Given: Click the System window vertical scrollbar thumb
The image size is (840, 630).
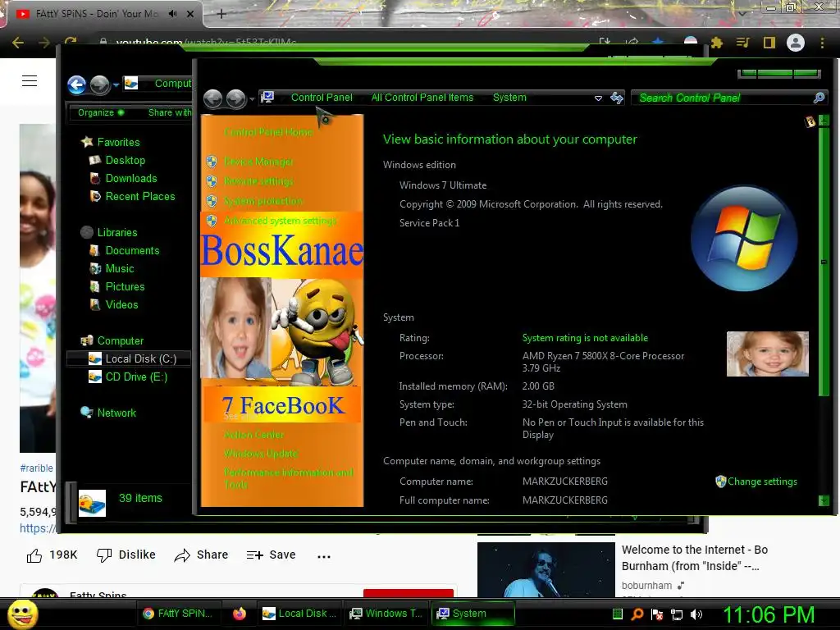Looking at the screenshot, I should click(824, 262).
